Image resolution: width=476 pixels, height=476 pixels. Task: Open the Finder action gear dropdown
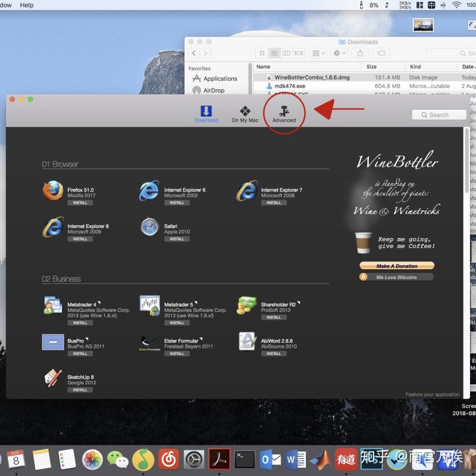pyautogui.click(x=339, y=54)
